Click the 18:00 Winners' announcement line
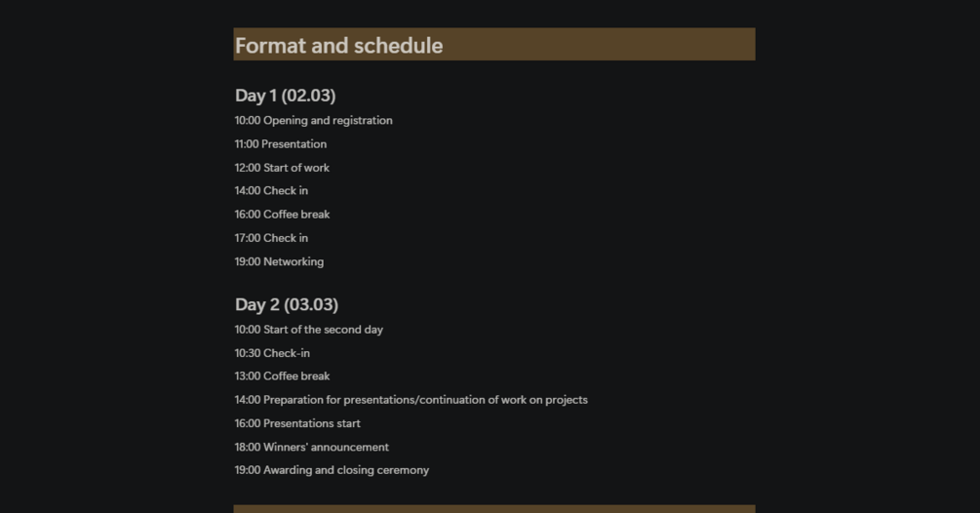The width and height of the screenshot is (980, 513). (311, 448)
